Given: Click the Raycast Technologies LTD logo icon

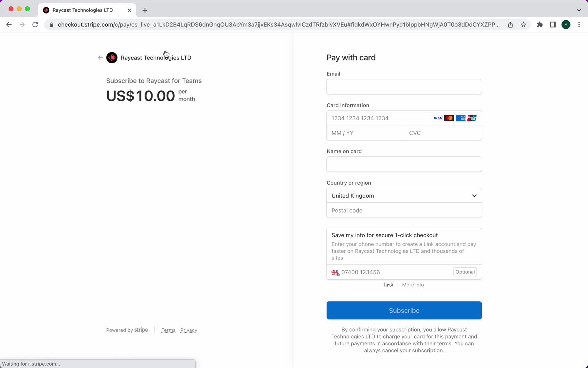Looking at the screenshot, I should [112, 58].
